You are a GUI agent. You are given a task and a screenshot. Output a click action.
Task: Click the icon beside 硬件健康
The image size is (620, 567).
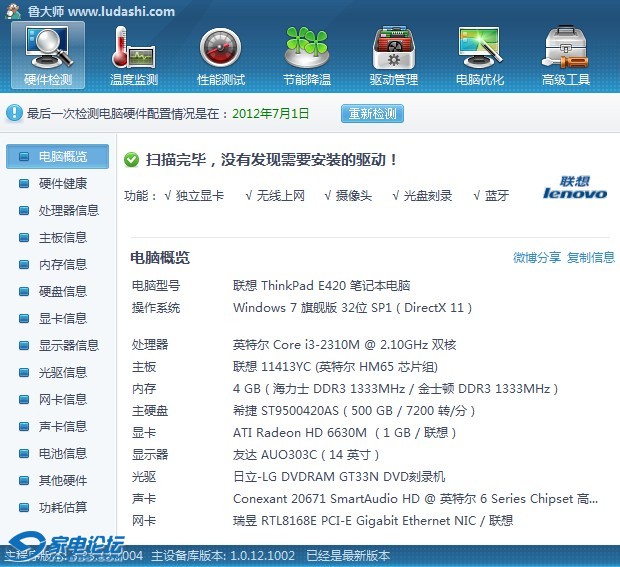pos(24,183)
